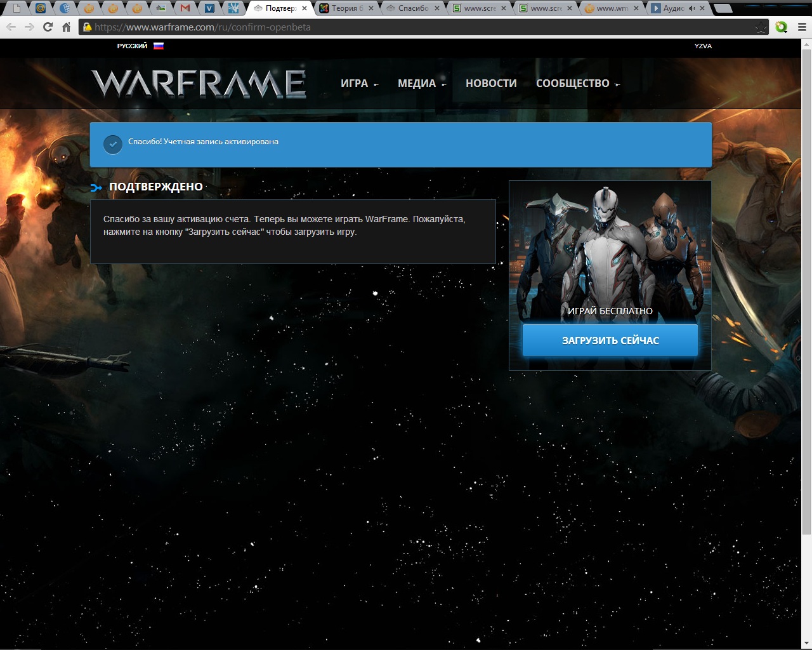Click the address bar URL field
The width and height of the screenshot is (812, 650).
point(423,27)
